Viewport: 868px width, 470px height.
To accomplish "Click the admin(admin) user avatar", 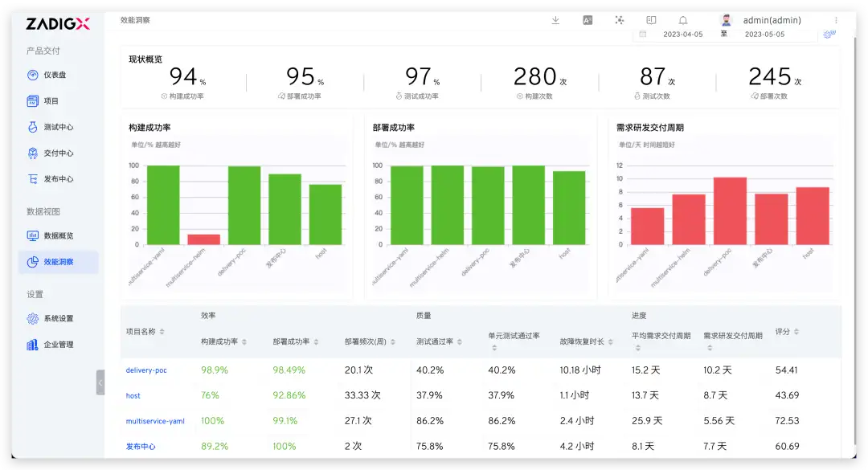I will click(725, 19).
